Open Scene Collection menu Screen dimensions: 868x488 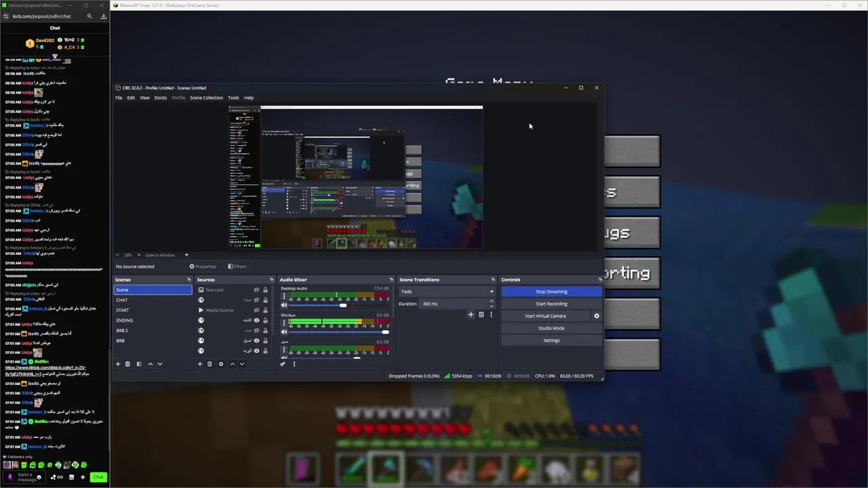click(x=206, y=98)
